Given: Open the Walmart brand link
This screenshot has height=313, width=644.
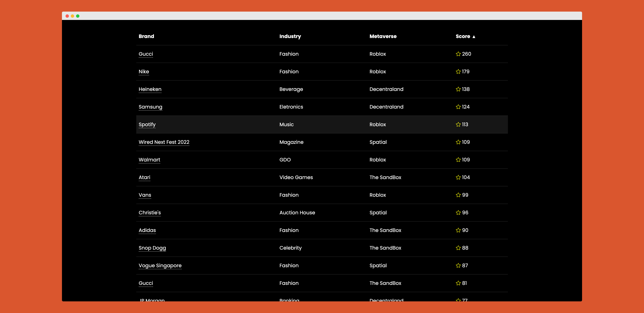Looking at the screenshot, I should [149, 160].
